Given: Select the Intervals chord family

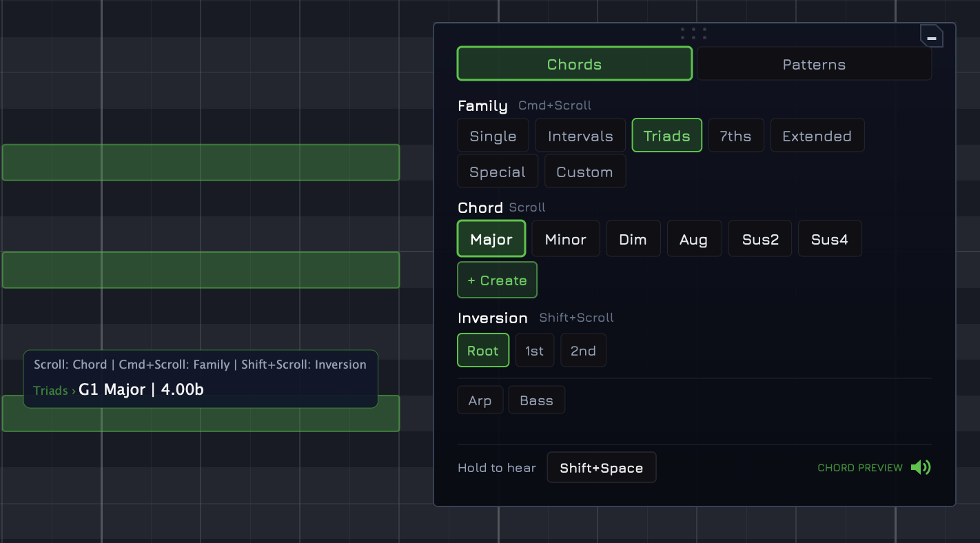Looking at the screenshot, I should pos(580,136).
